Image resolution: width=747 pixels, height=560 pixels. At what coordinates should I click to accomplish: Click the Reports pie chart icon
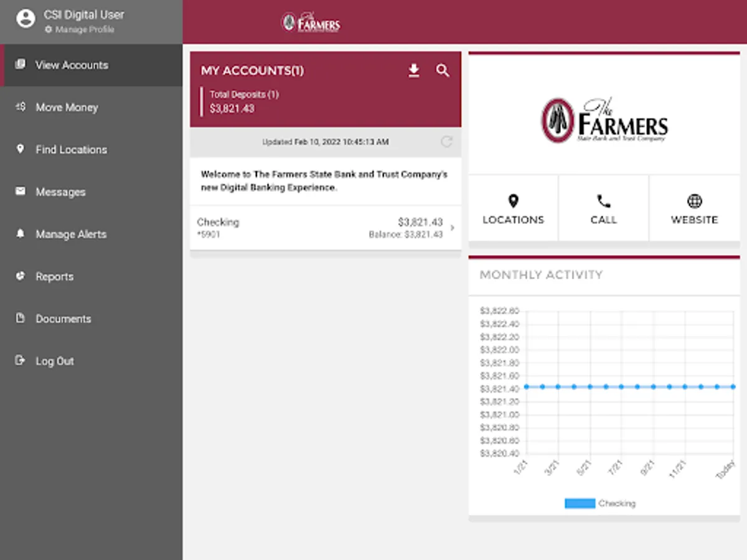pyautogui.click(x=21, y=276)
